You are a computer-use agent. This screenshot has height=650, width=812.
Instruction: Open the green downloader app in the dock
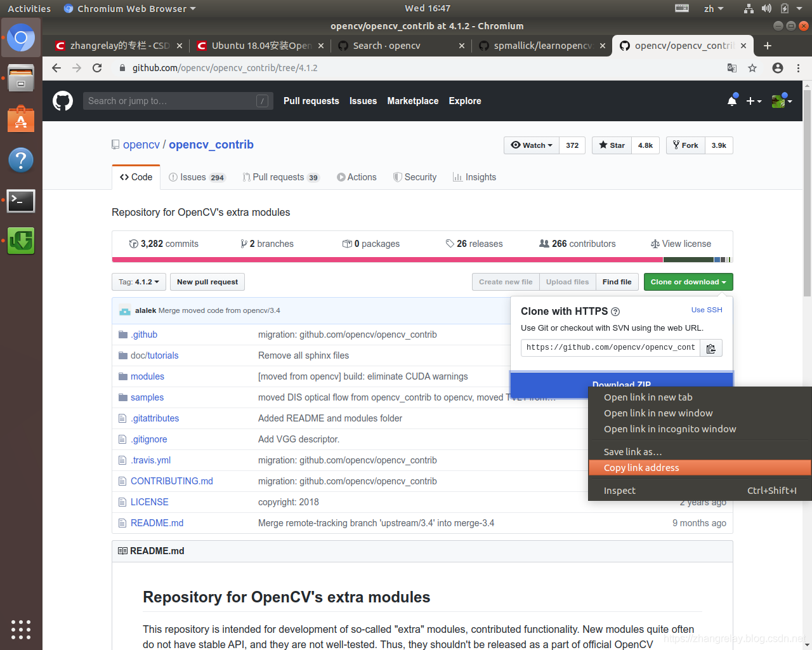tap(21, 241)
